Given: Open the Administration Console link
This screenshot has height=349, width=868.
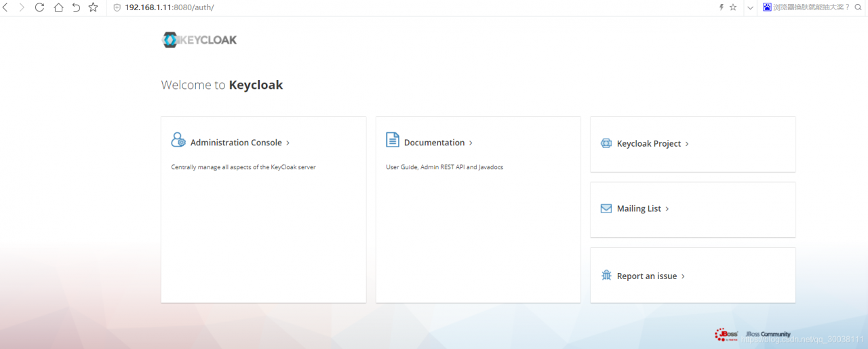Looking at the screenshot, I should (236, 143).
